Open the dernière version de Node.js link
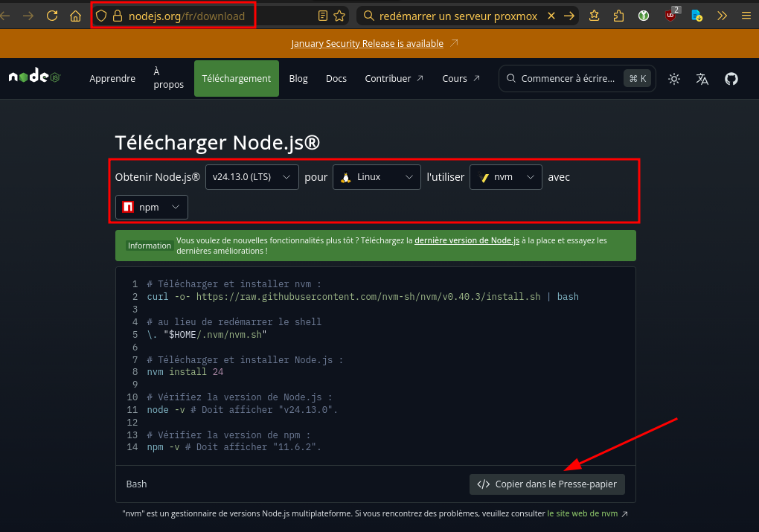Viewport: 759px width, 532px height. click(467, 240)
